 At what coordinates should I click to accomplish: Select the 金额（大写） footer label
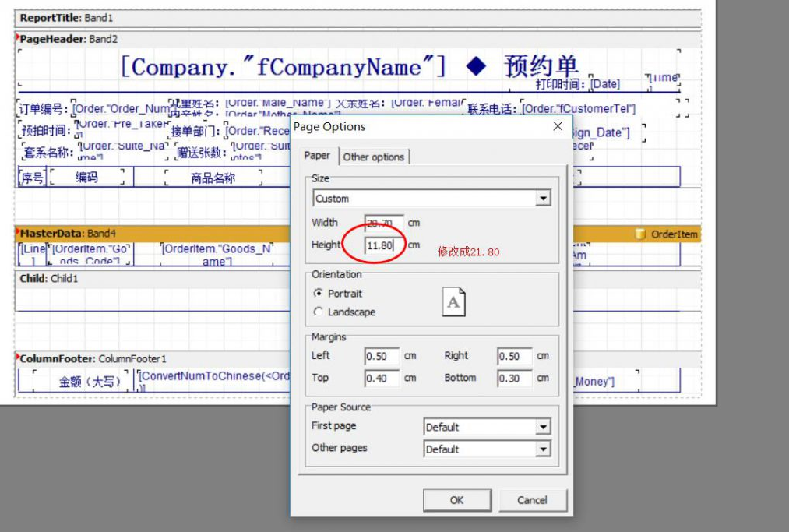pyautogui.click(x=90, y=382)
